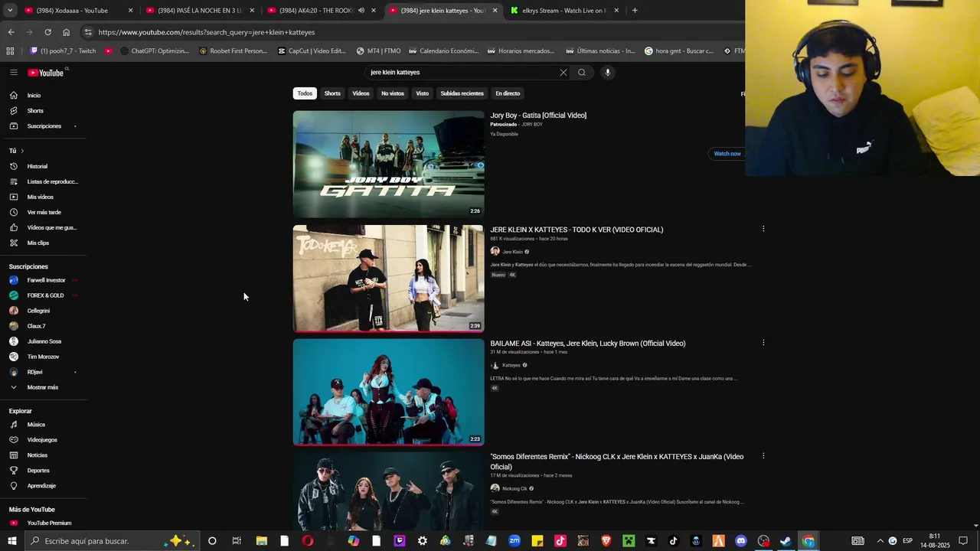Viewport: 980px width, 551px height.
Task: Select Subidas recientes filter chip
Action: [462, 93]
